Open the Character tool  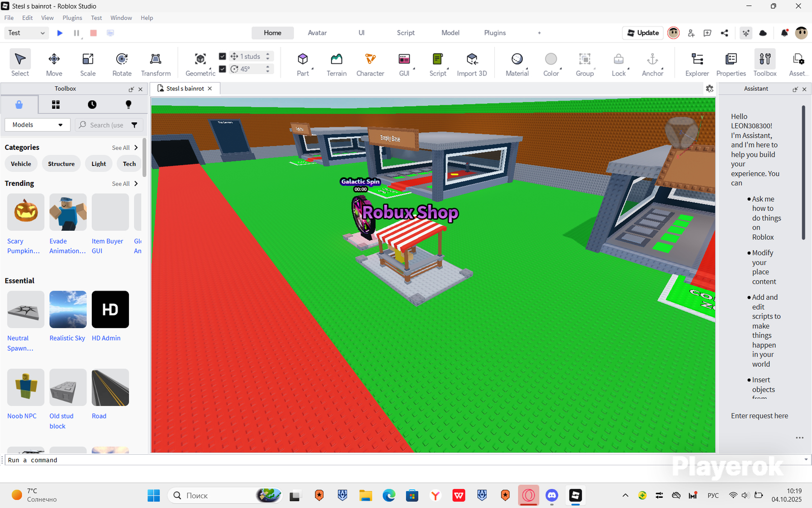(x=370, y=63)
